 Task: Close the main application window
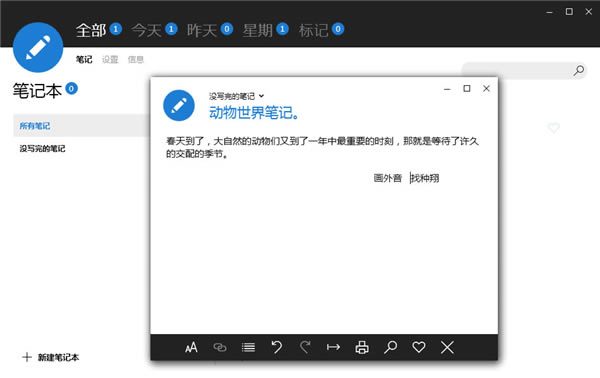(x=589, y=12)
